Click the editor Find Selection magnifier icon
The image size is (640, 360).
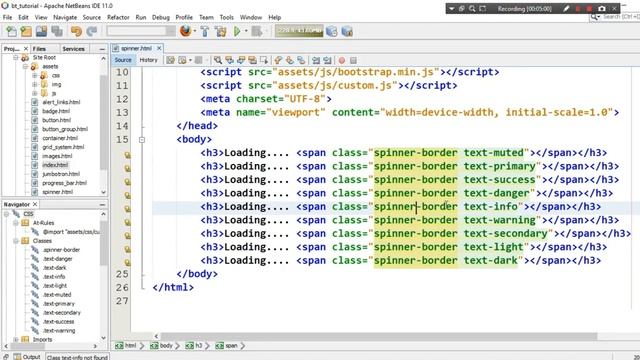(218, 60)
